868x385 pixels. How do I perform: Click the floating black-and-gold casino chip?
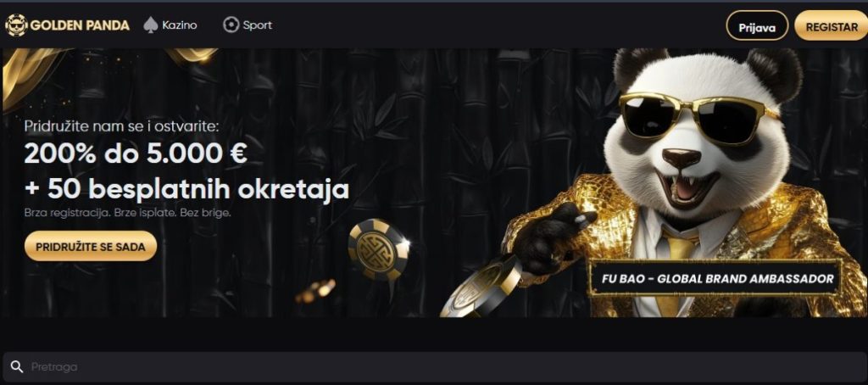pos(379,248)
